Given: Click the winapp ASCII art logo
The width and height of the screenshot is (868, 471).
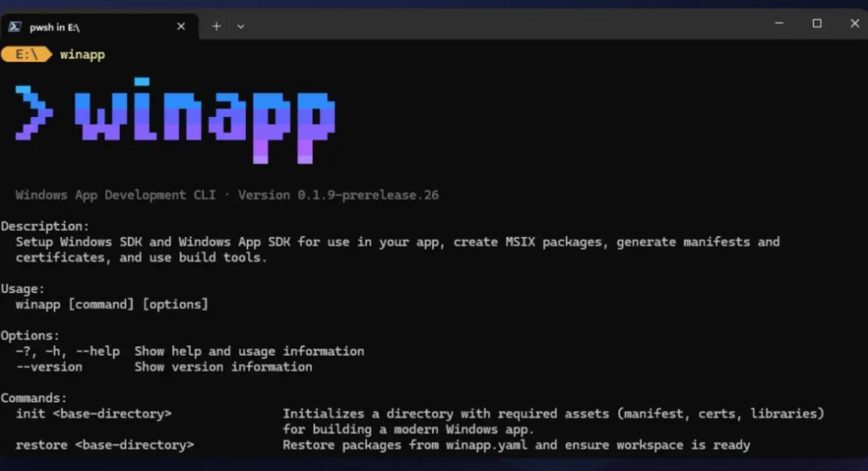Looking at the screenshot, I should tap(175, 121).
